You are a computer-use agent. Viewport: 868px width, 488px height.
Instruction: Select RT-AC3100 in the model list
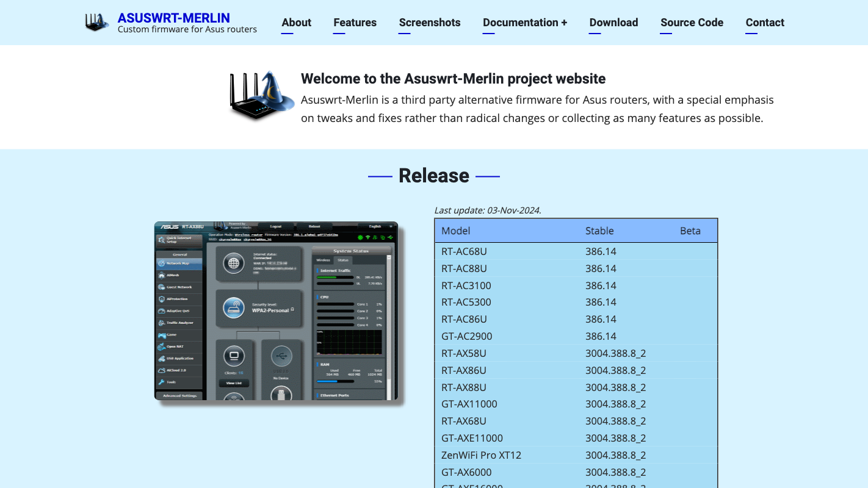tap(466, 285)
